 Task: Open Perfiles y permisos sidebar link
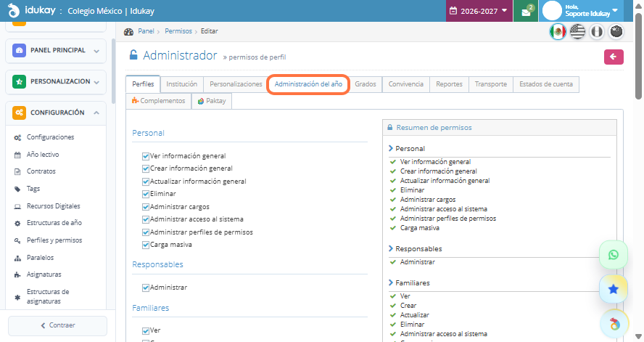point(54,240)
